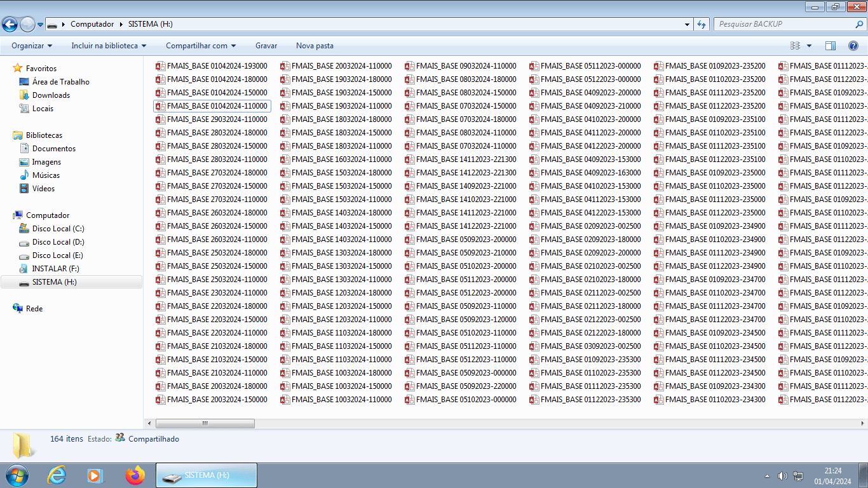Viewport: 868px width, 488px height.
Task: Click the volume icon in system tray
Action: [783, 476]
